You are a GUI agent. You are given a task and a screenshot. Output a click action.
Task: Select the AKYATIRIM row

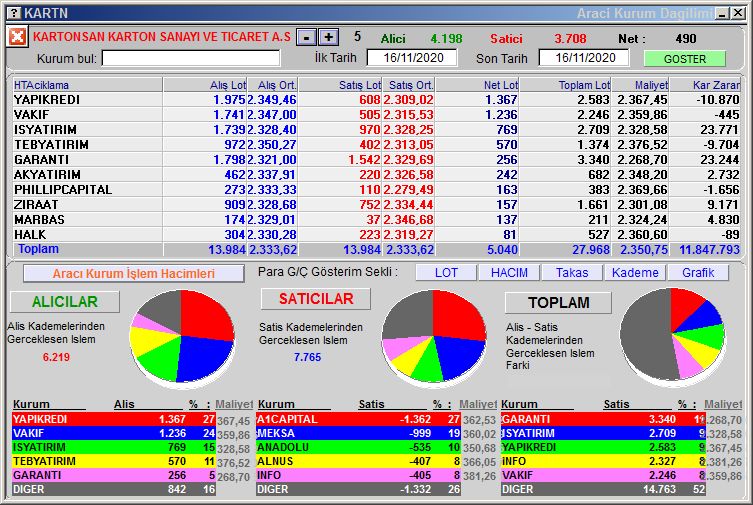[376, 175]
